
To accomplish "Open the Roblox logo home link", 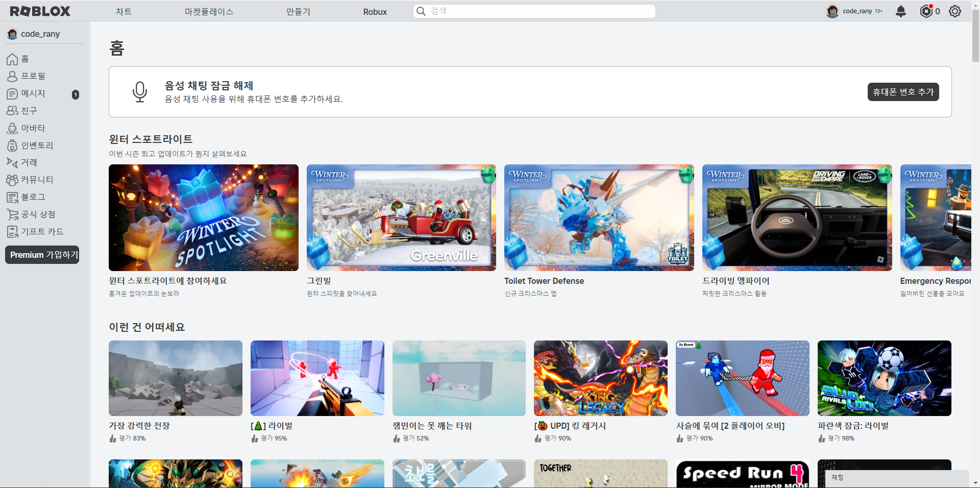I will [x=40, y=11].
